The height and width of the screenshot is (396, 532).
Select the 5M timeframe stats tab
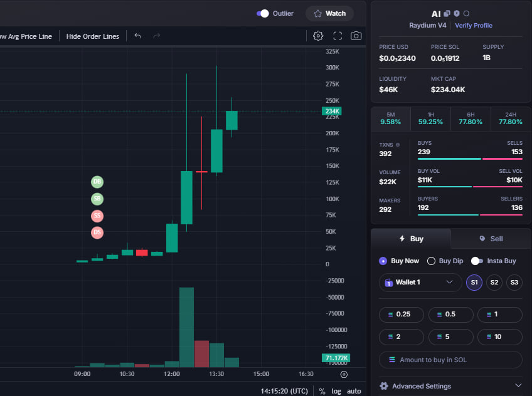tap(390, 119)
